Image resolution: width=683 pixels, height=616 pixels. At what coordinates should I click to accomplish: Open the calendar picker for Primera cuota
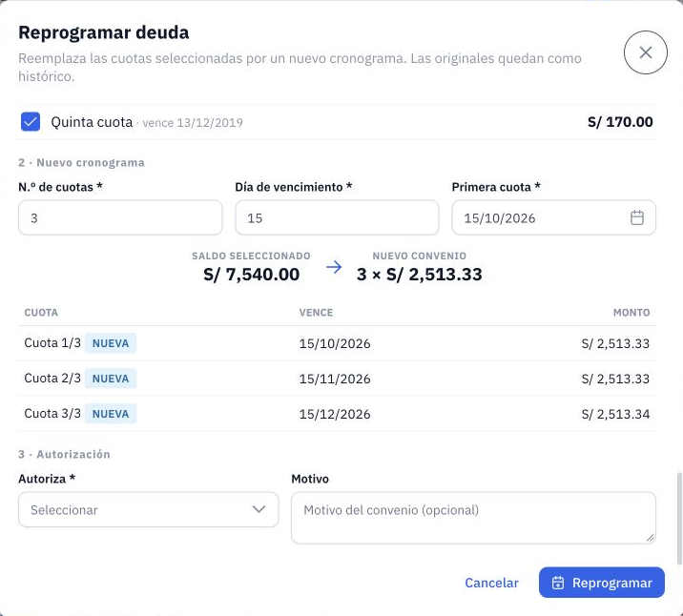point(637,217)
